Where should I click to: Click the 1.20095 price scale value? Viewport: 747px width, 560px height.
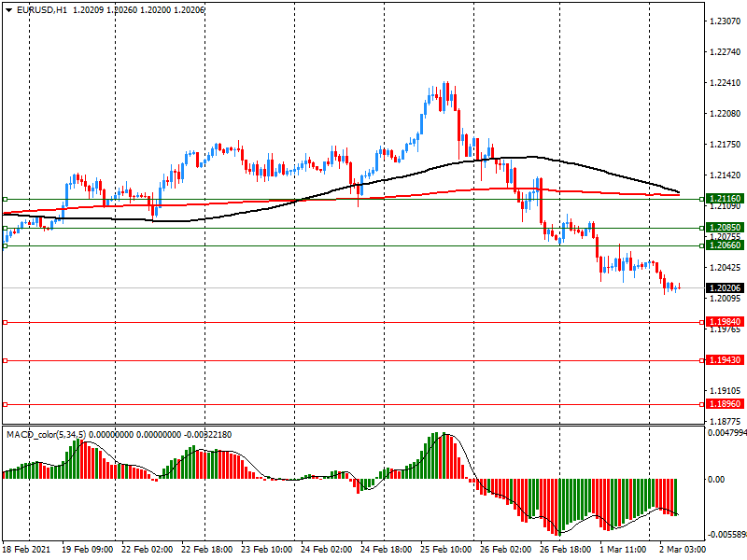[x=726, y=299]
